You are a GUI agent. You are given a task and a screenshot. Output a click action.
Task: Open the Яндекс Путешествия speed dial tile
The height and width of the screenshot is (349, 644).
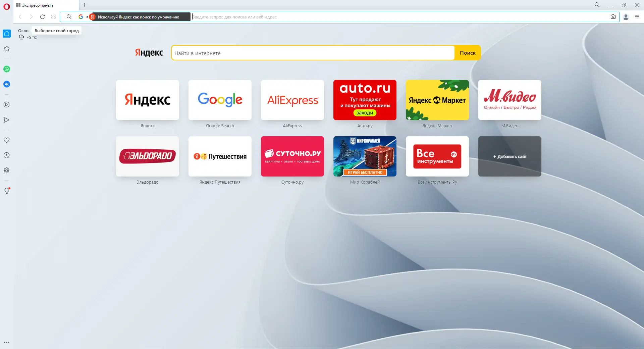point(220,156)
